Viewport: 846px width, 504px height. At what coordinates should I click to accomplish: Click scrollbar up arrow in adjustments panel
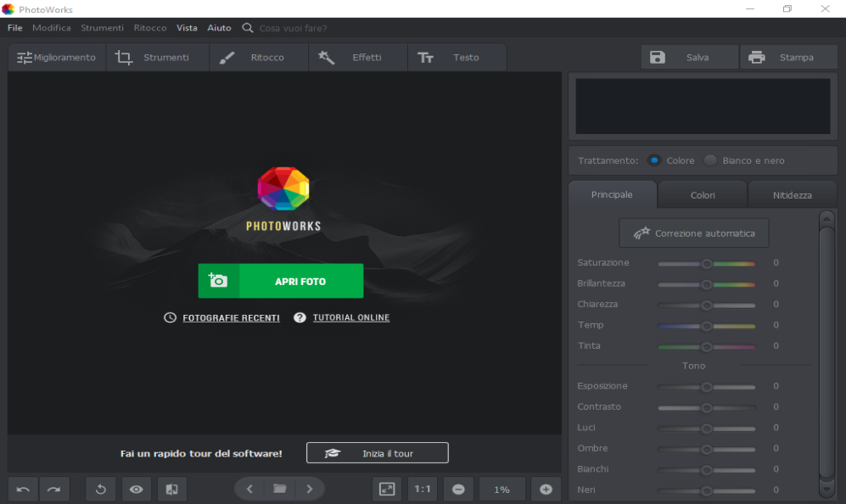(x=826, y=219)
